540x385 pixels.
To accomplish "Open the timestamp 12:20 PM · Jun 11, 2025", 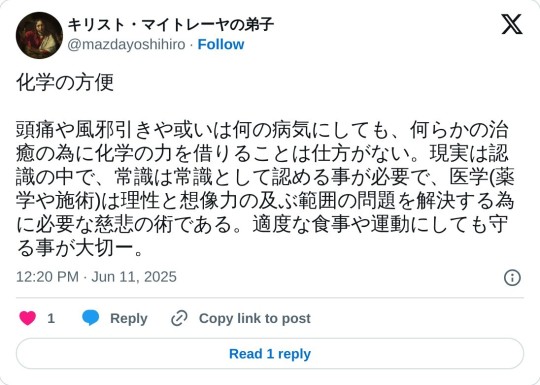I will pos(96,277).
